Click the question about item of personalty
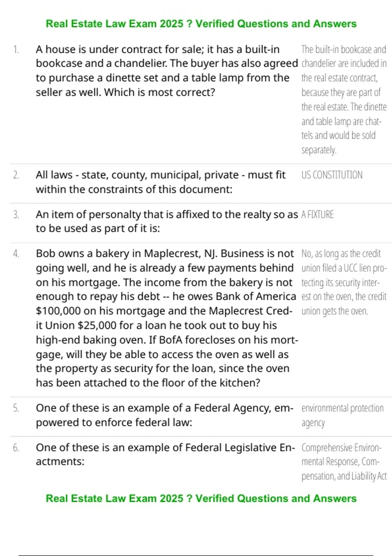 click(x=167, y=221)
